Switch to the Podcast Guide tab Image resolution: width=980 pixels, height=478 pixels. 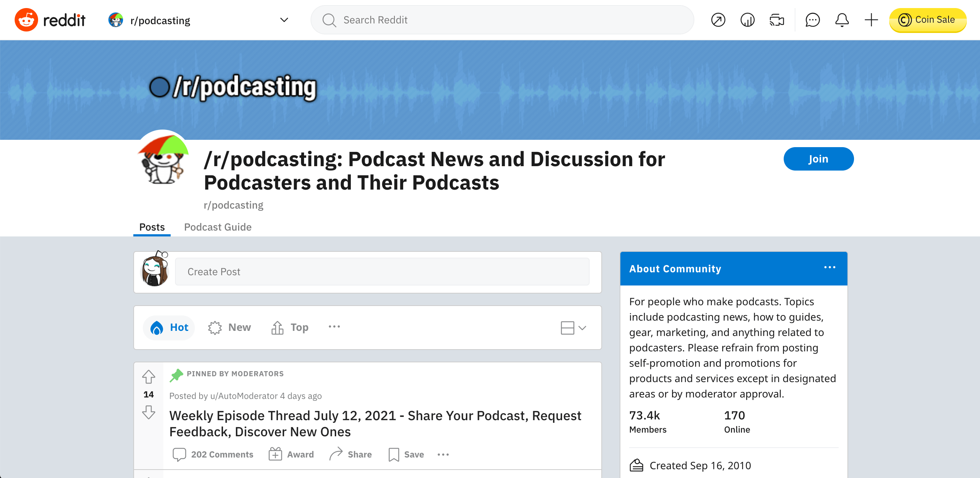click(218, 227)
